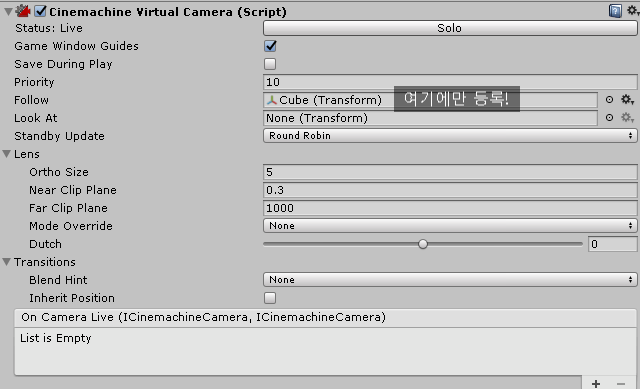
Task: Click the List is Empty text
Action: point(56,338)
